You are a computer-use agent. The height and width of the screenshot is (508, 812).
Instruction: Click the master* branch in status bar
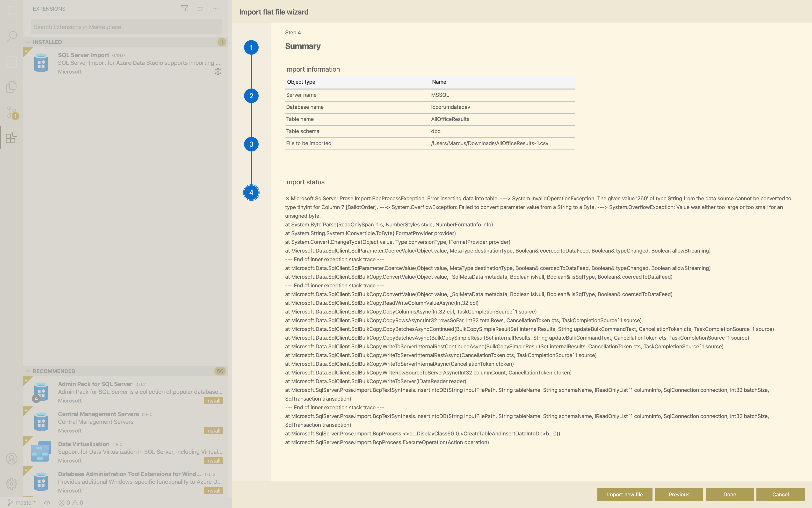(22, 503)
